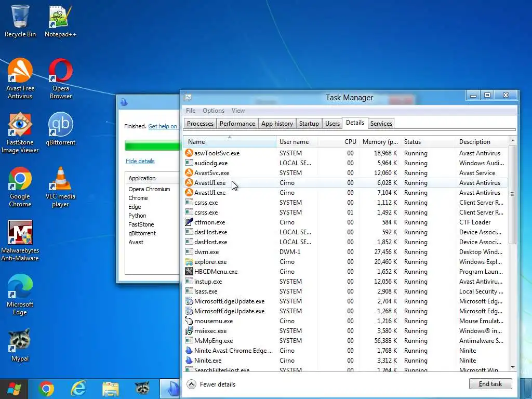Open the View menu

click(238, 111)
